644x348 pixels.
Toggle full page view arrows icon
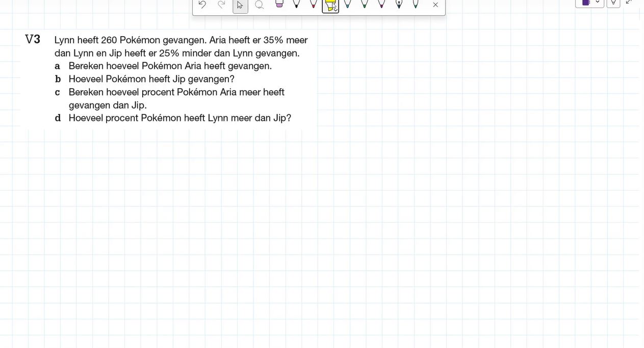(629, 2)
